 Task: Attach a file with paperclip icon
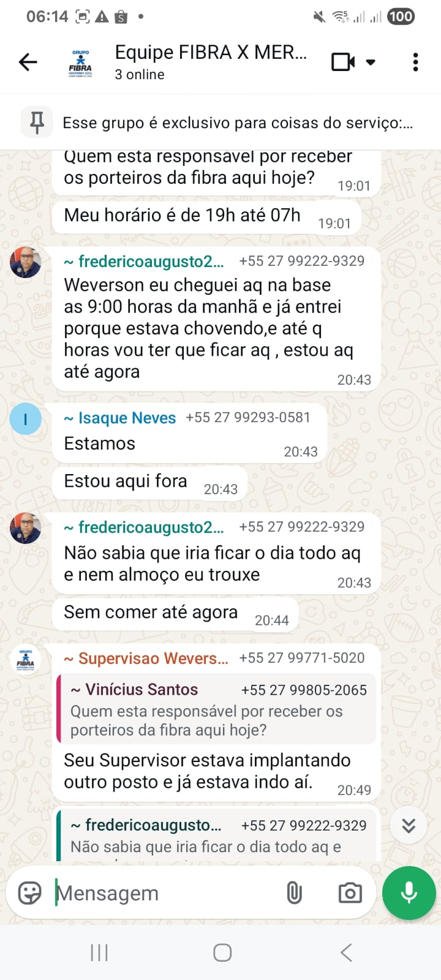295,893
